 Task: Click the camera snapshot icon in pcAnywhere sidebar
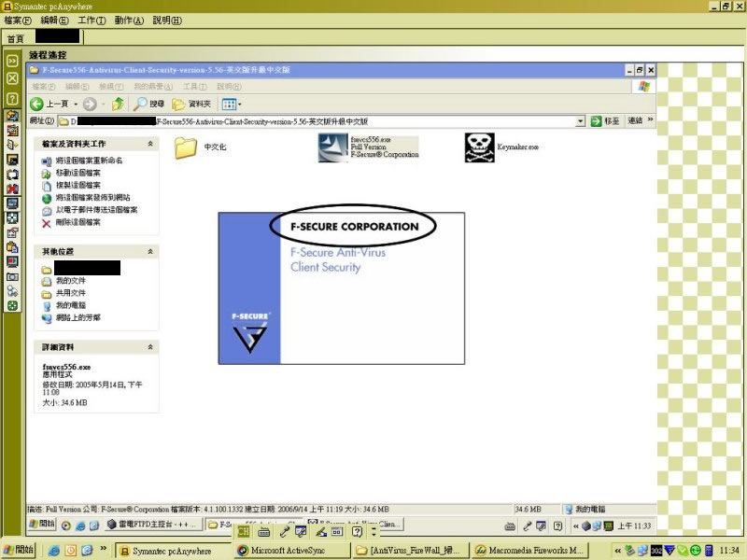(12, 276)
